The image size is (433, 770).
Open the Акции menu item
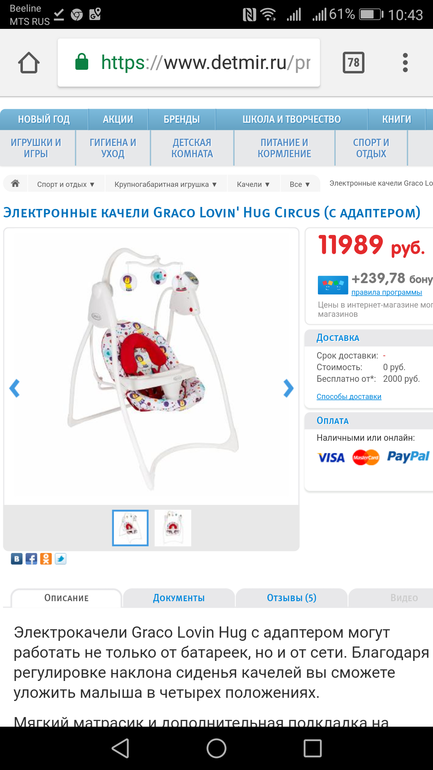(118, 119)
